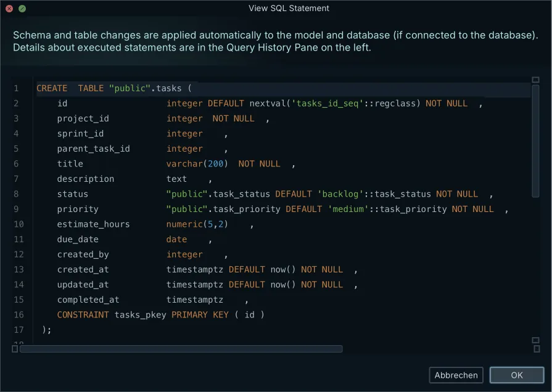Confirm the dialog with OK
This screenshot has height=392, width=552.
tap(516, 375)
